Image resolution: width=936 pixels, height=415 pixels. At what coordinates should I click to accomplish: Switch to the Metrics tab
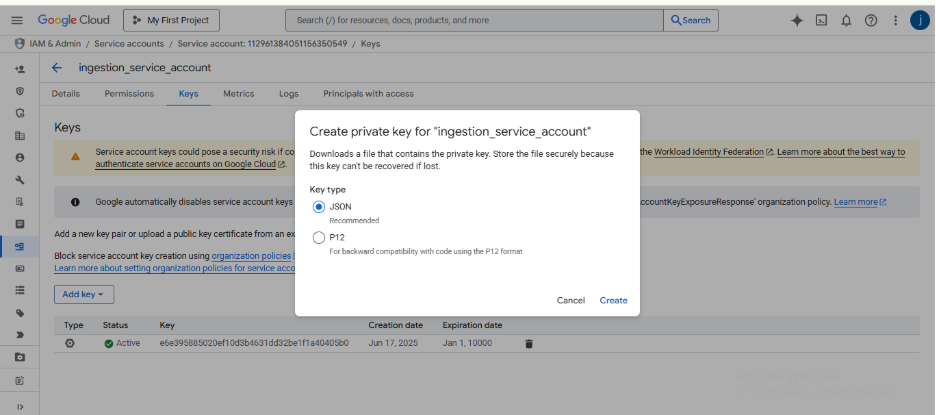click(x=238, y=94)
